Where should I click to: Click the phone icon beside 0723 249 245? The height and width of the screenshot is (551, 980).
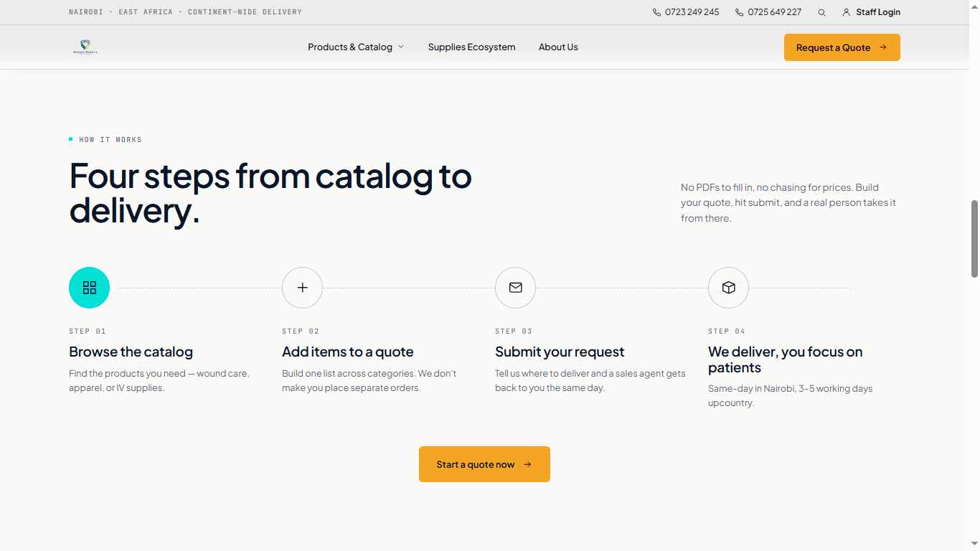(x=656, y=12)
